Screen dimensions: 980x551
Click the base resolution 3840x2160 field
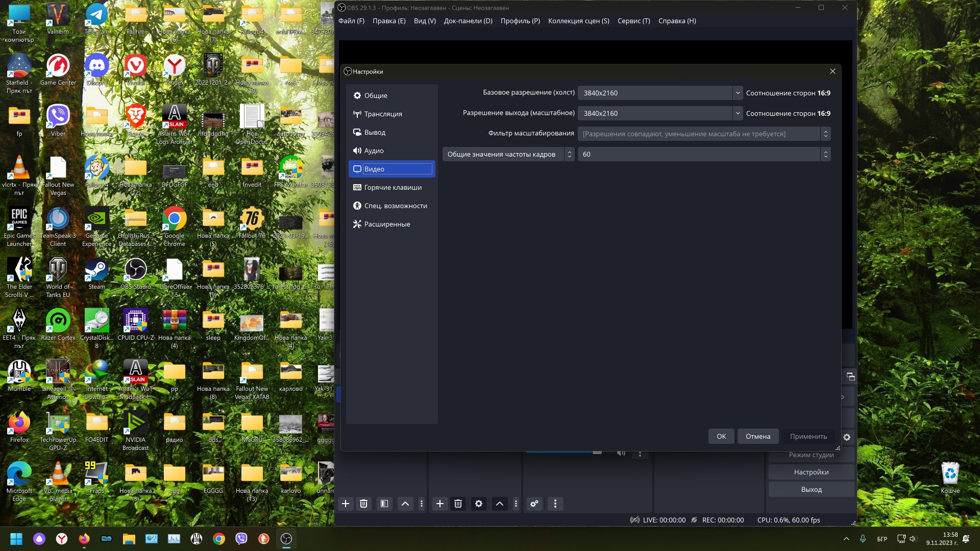[655, 93]
